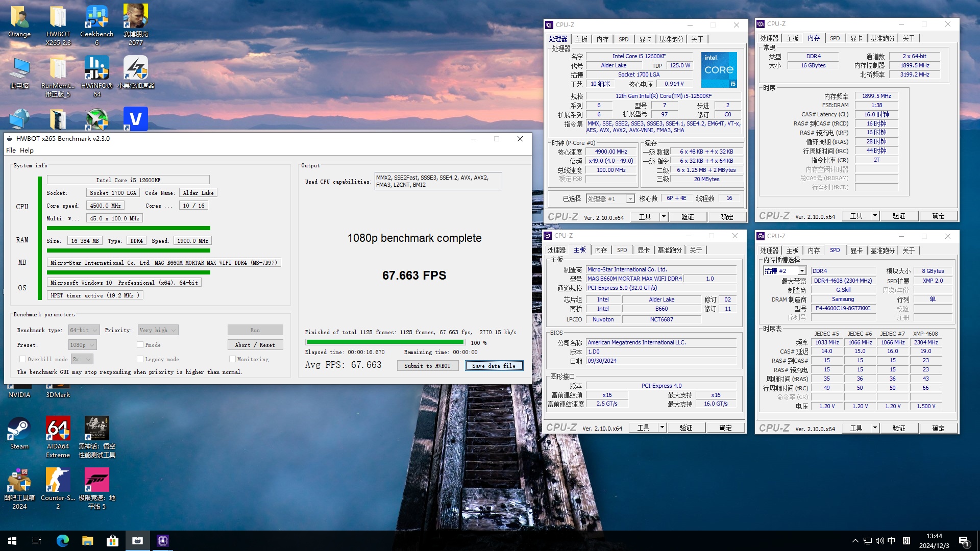Open Microsoft Store from the taskbar
The height and width of the screenshot is (551, 980).
tap(112, 541)
